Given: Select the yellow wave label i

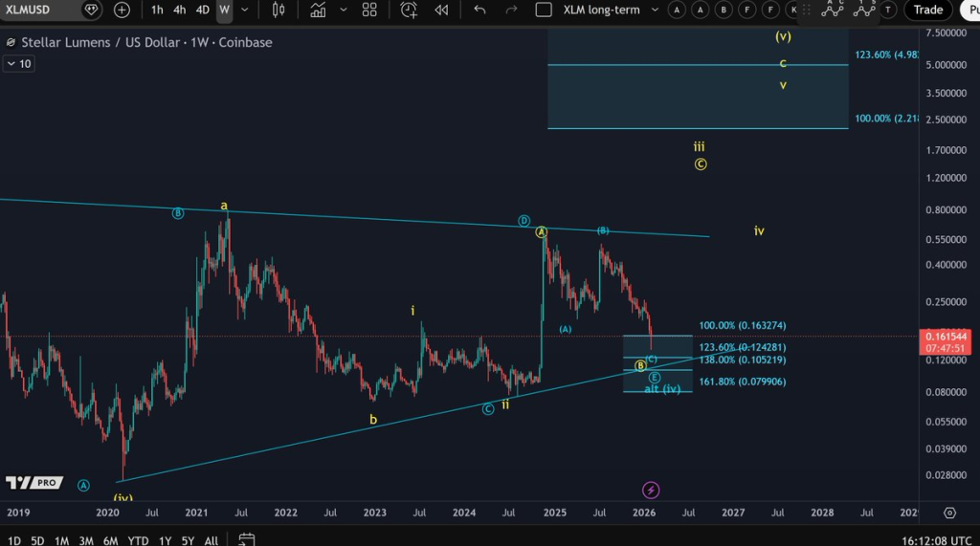Looking at the screenshot, I should click(412, 311).
